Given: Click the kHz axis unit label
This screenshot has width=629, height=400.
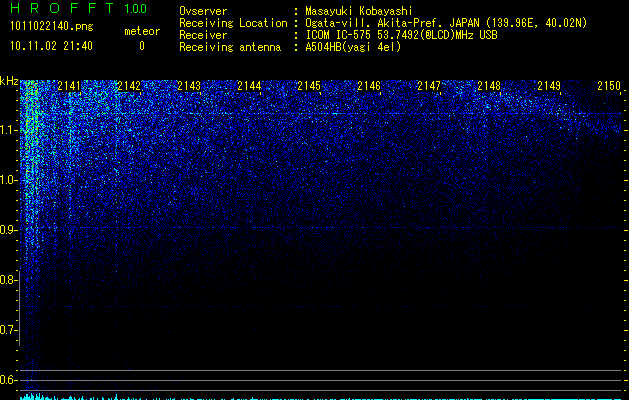Looking at the screenshot, I should click(9, 81).
